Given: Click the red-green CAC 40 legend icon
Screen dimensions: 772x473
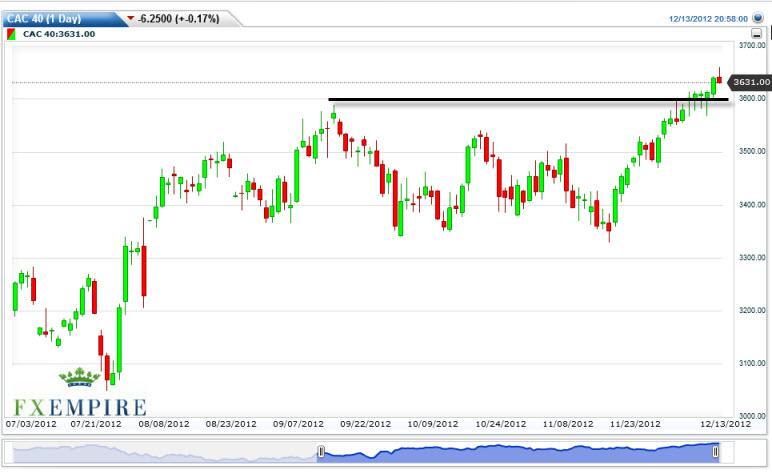Looking at the screenshot, I should (11, 34).
